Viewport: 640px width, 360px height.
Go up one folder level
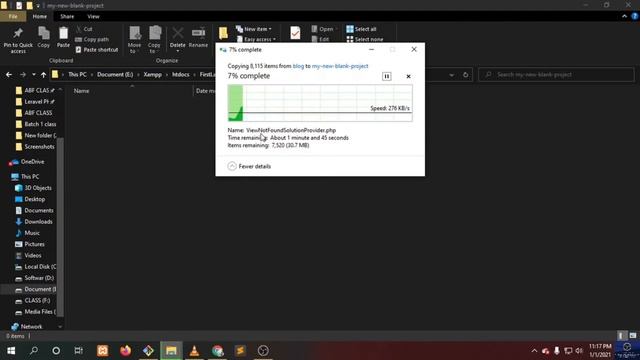coord(43,75)
